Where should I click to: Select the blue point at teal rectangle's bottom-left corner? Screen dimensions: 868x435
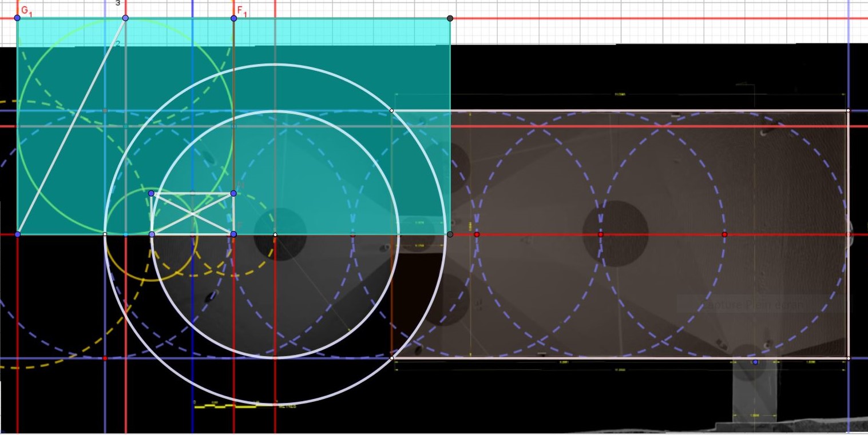point(18,234)
